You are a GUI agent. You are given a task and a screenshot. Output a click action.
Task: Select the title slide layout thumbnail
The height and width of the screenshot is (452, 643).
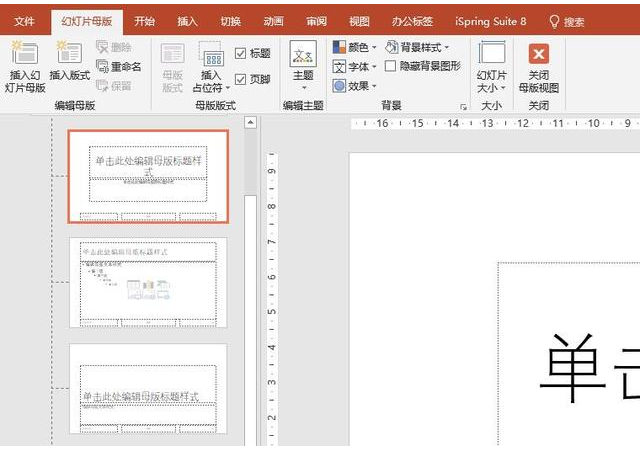148,177
